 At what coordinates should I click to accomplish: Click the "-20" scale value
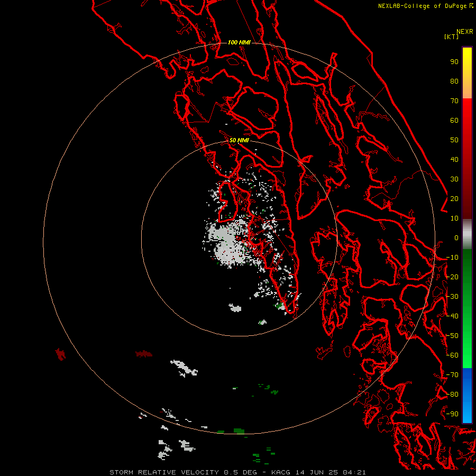point(452,277)
